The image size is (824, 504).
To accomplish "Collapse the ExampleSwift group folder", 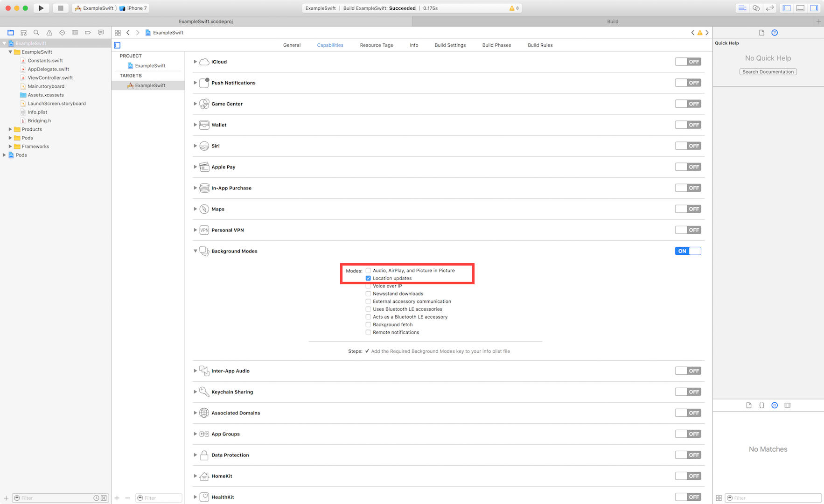I will pos(10,52).
